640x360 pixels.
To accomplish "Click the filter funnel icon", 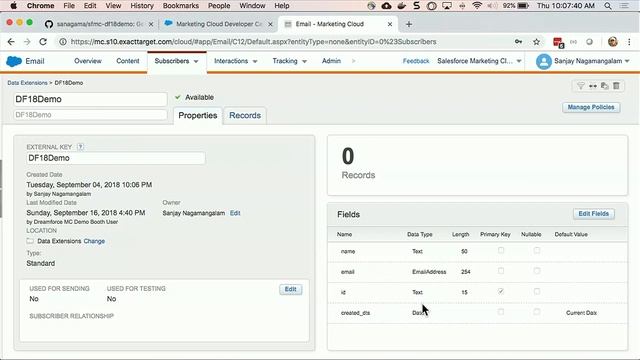I will [580, 86].
